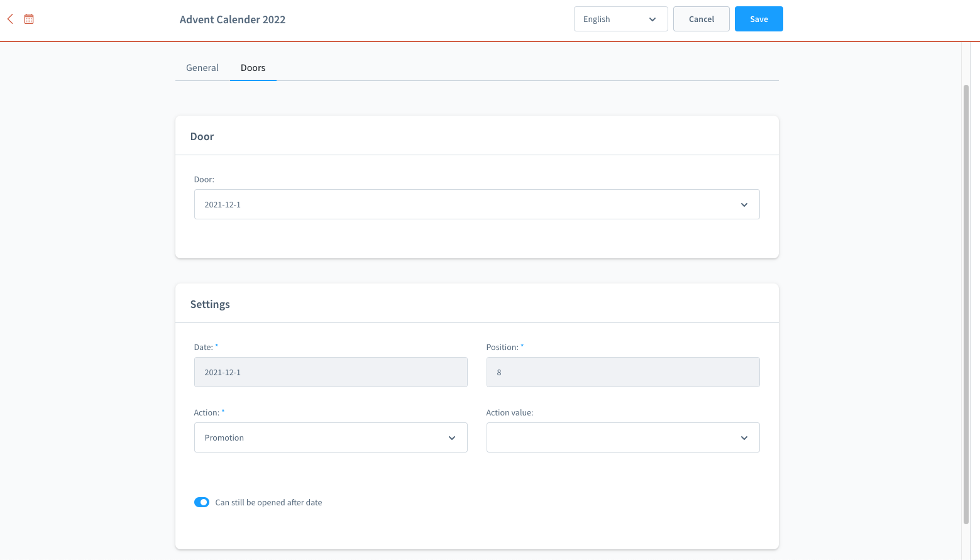Select the Doors tab
The width and height of the screenshot is (980, 560).
(x=253, y=68)
